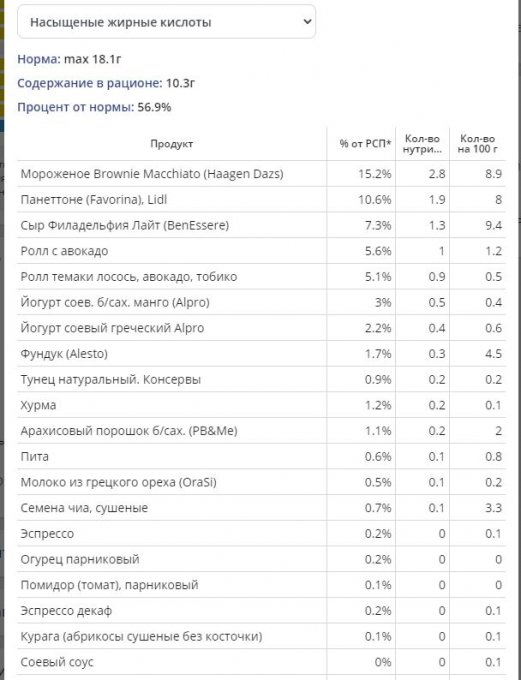Click Тунец натуральный. Консервы entry
This screenshot has width=521, height=680.
[261, 379]
